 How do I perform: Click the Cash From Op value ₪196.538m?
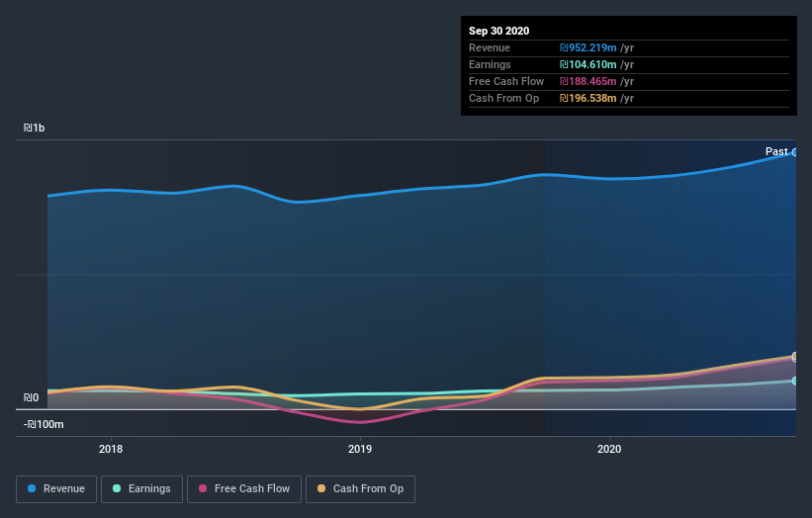click(x=587, y=98)
